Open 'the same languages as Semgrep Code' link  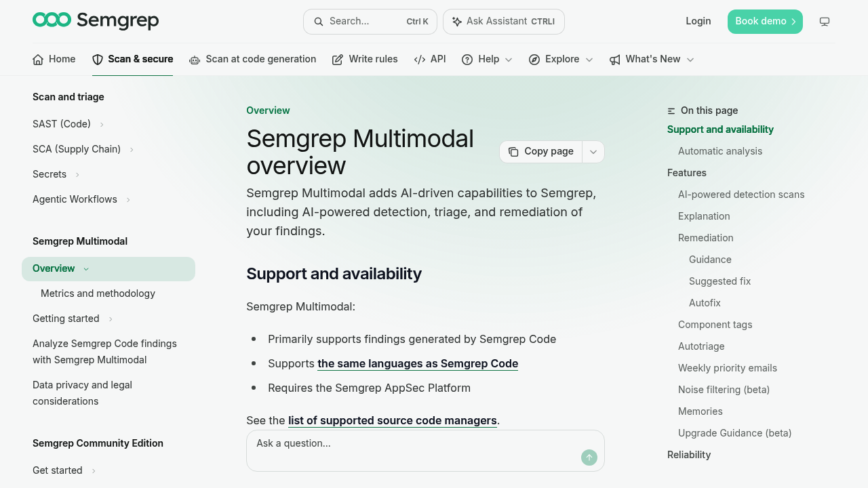(x=418, y=364)
